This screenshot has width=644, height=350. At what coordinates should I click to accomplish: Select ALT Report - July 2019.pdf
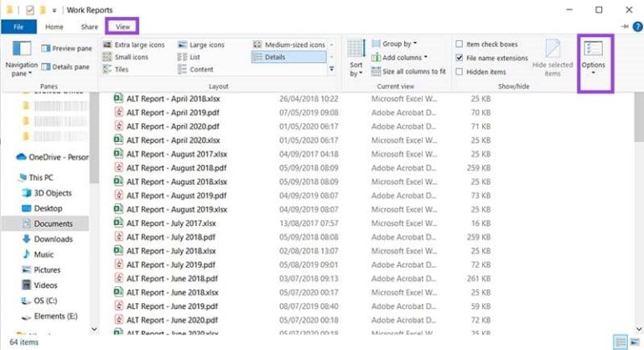coord(171,265)
